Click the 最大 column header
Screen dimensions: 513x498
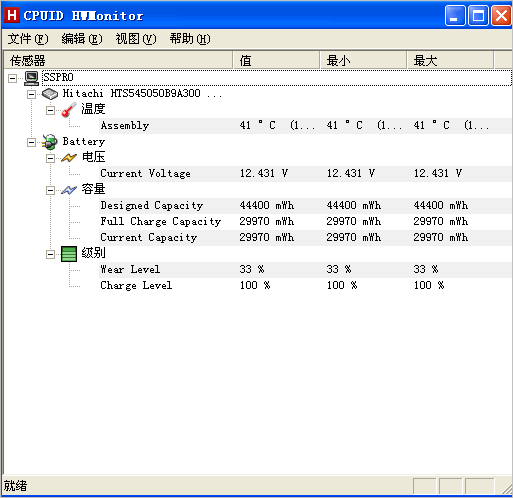(x=450, y=60)
